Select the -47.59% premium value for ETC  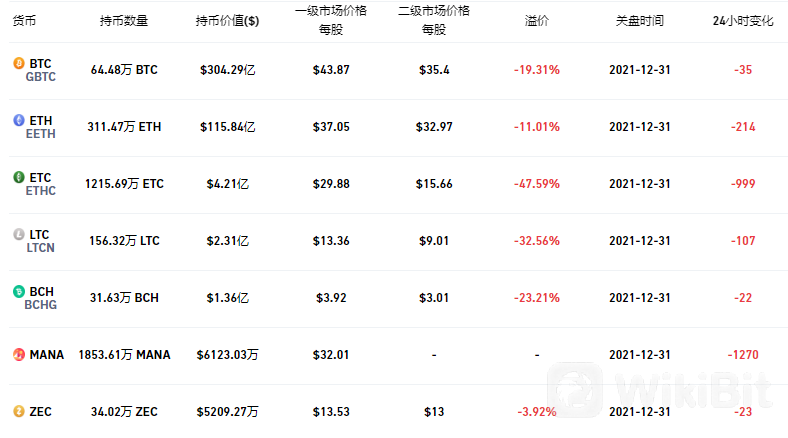(537, 184)
